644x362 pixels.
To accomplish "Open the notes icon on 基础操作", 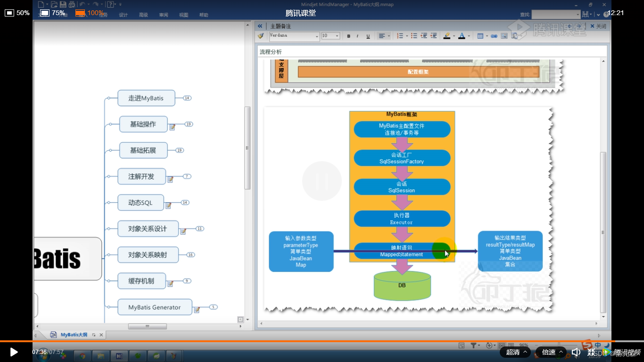I will (173, 127).
